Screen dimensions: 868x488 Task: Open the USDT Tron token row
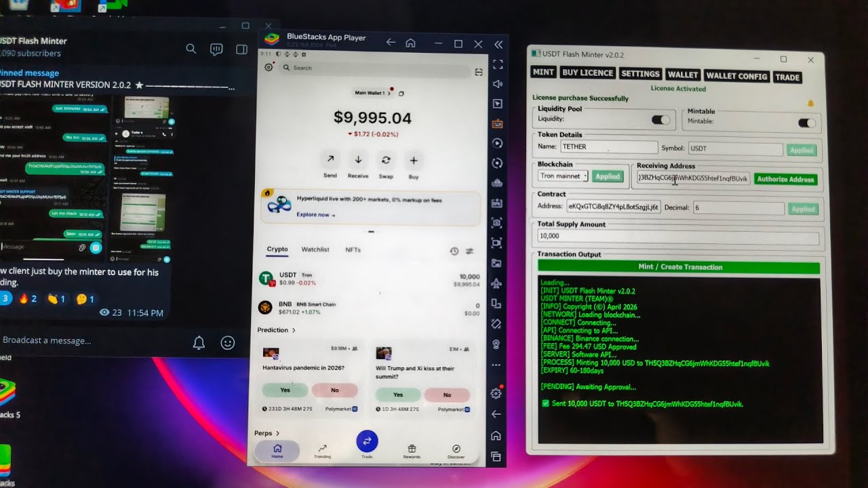[369, 279]
